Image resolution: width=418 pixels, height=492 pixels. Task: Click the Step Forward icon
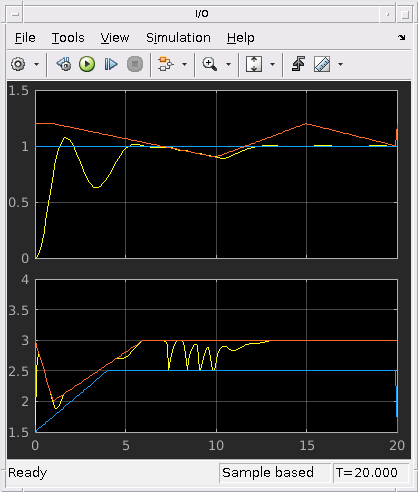(x=111, y=64)
